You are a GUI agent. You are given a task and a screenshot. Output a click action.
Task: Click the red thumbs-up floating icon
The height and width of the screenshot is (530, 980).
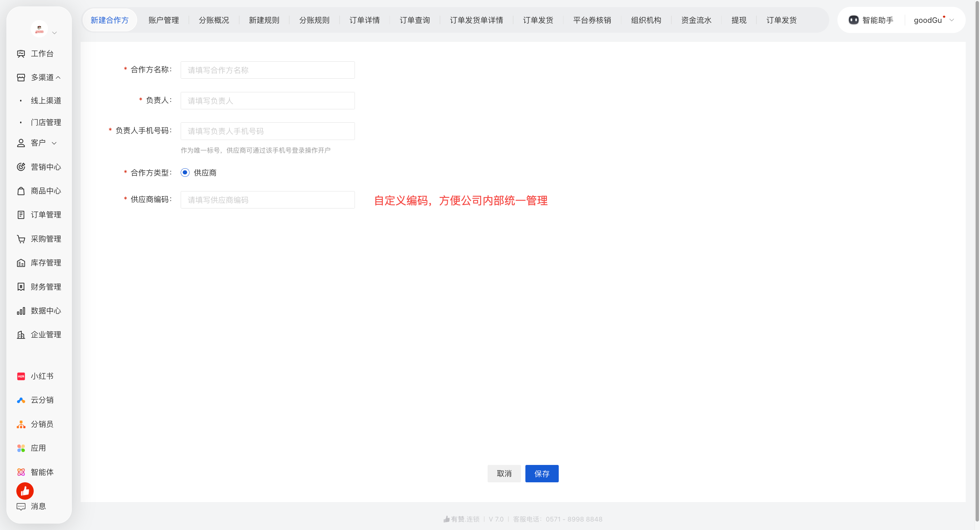point(25,491)
